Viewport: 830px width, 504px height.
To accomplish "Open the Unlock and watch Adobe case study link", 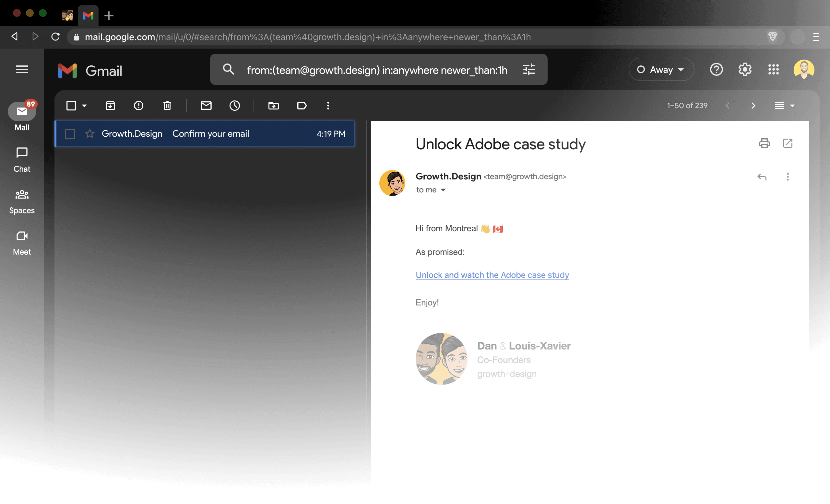I will tap(492, 275).
